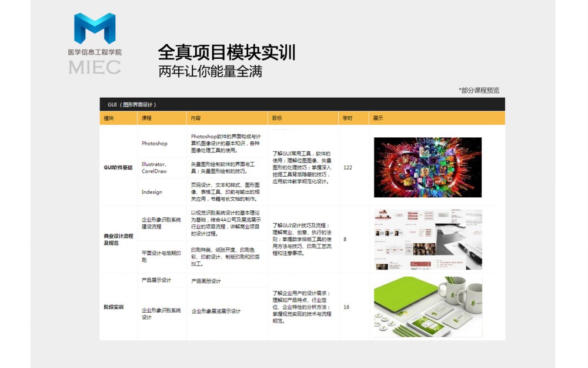Viewport: 588px width, 368px height.
Task: Click the blue M logo icon
Action: click(95, 28)
